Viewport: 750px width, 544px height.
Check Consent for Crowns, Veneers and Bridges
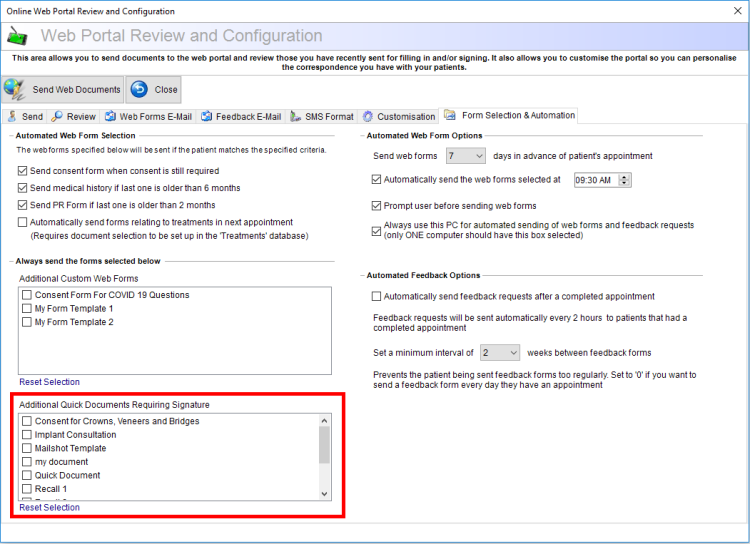point(27,421)
